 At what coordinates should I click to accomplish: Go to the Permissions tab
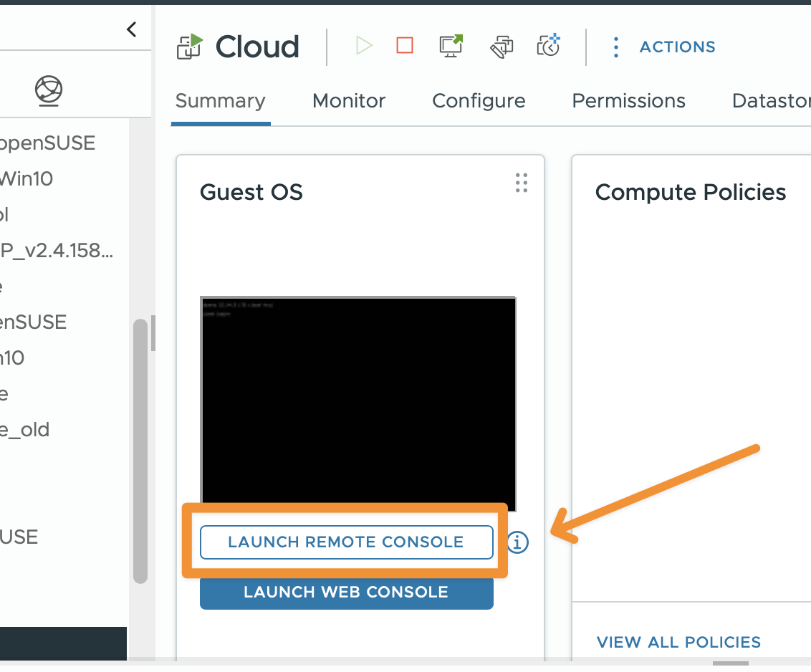point(628,101)
